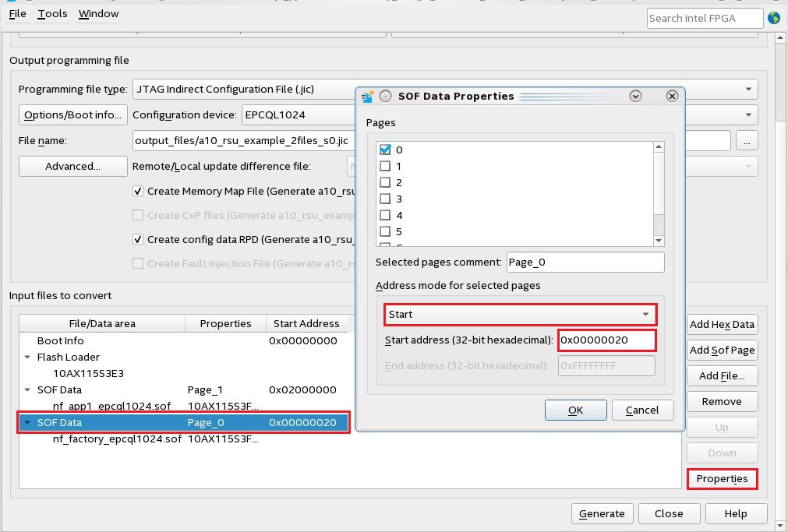The height and width of the screenshot is (532, 788).
Task: Collapse the dialog using the title bar chevron
Action: 635,96
